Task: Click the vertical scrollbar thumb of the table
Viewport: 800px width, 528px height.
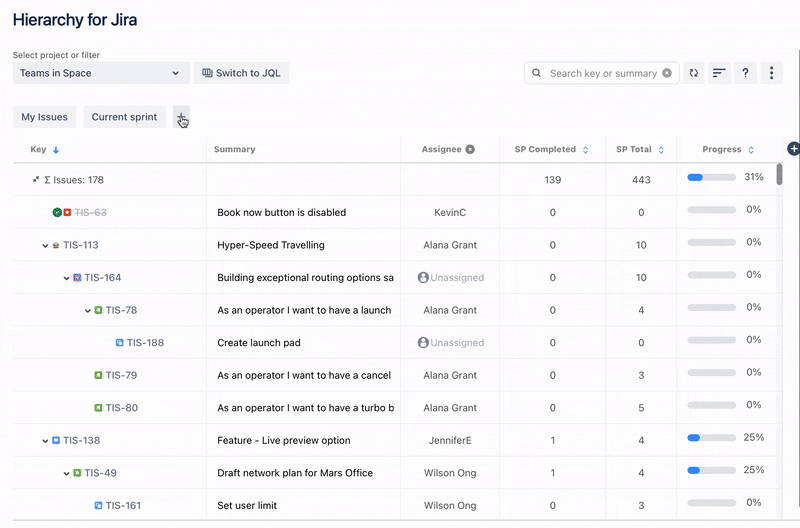Action: point(779,174)
